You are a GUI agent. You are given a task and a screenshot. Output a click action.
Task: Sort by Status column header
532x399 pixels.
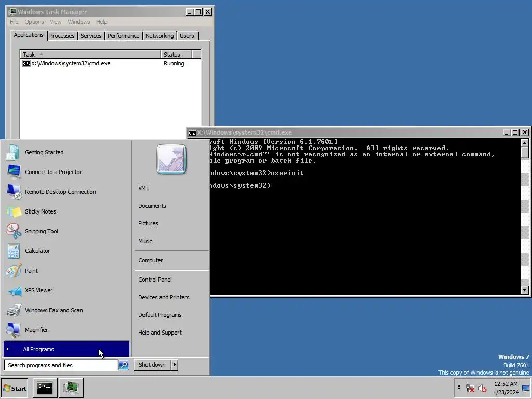click(x=177, y=54)
